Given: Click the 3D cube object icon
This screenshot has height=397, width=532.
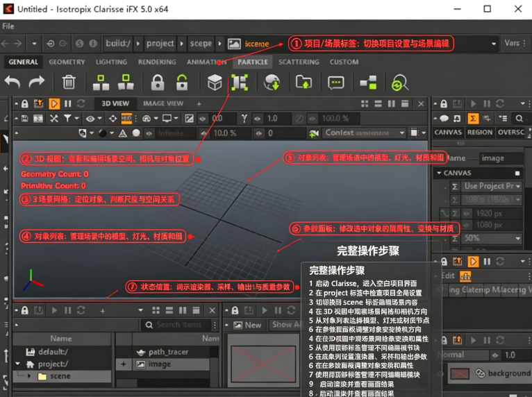Looking at the screenshot, I should 215,83.
